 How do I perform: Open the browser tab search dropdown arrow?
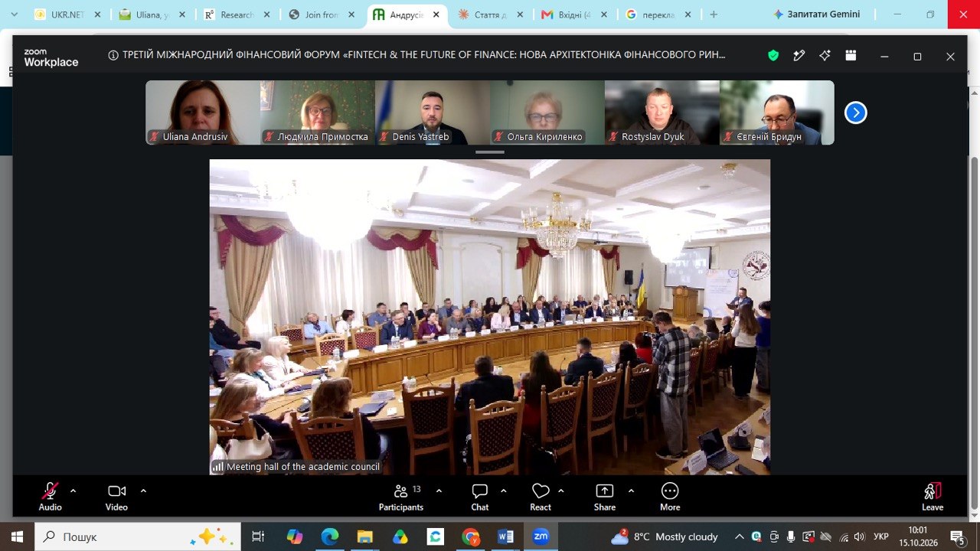(14, 15)
